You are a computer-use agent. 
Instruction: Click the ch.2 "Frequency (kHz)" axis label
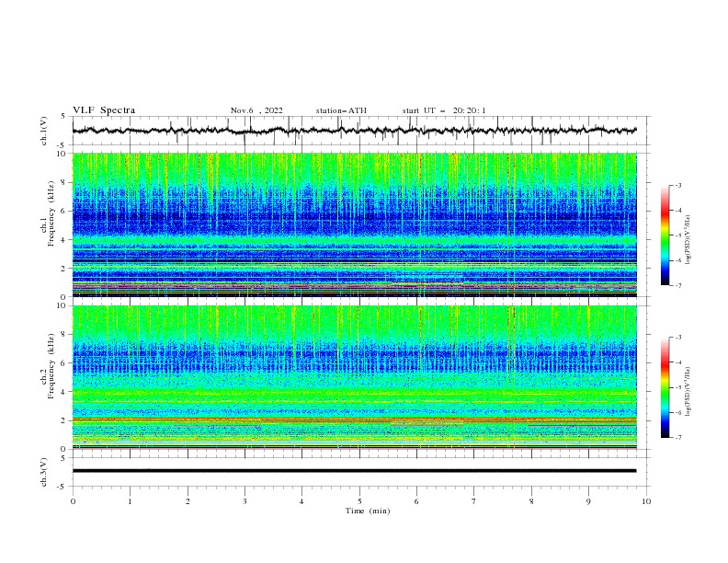click(x=51, y=366)
